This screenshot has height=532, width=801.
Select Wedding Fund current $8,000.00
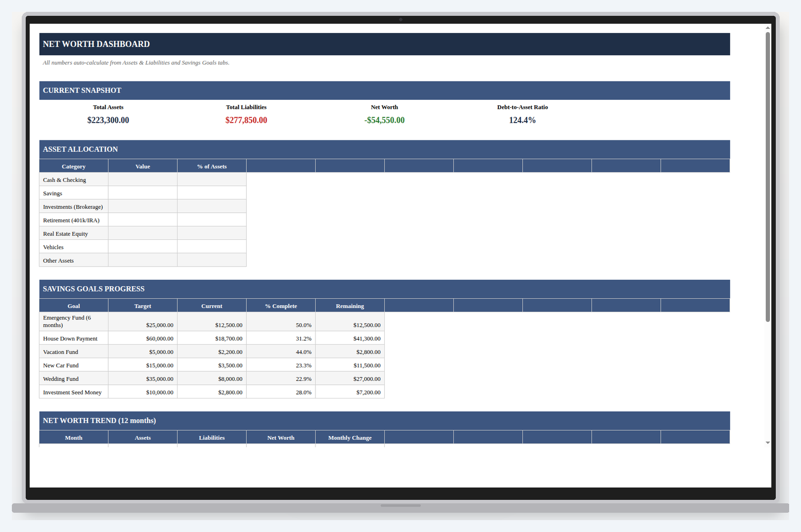tap(212, 378)
